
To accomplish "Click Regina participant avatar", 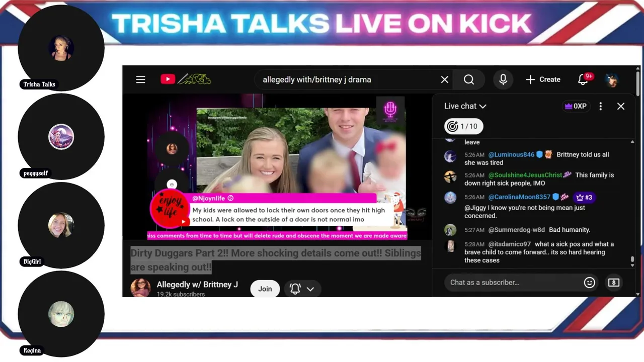I will click(61, 314).
